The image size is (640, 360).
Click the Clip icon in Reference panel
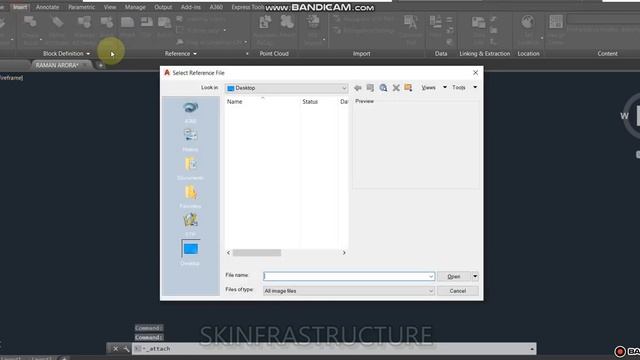(146, 22)
